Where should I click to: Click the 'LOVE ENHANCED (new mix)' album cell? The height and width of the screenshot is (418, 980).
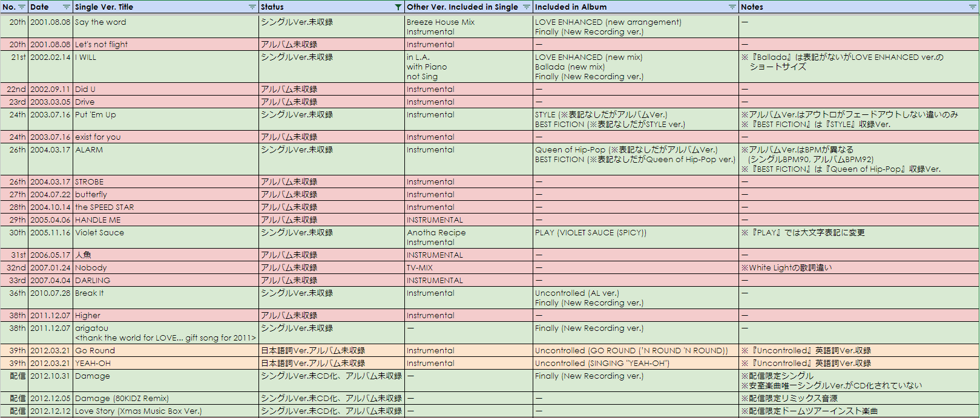[x=636, y=67]
